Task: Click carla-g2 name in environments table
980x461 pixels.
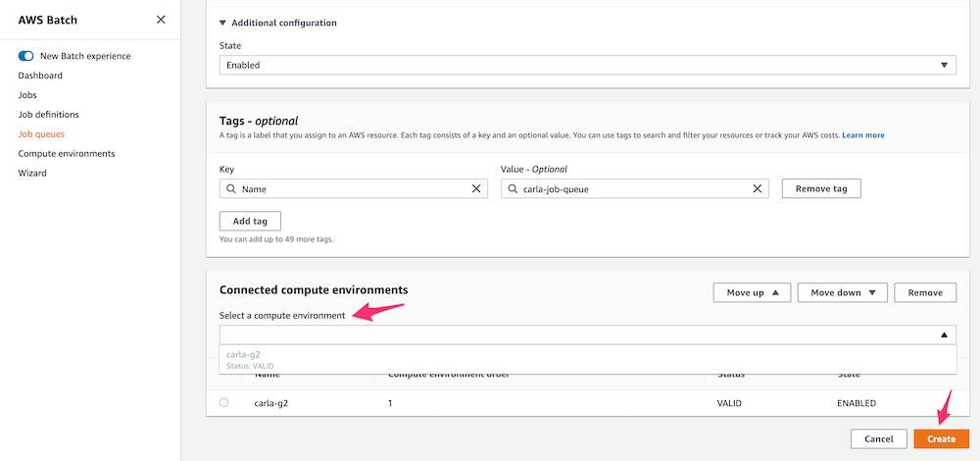Action: (x=271, y=403)
